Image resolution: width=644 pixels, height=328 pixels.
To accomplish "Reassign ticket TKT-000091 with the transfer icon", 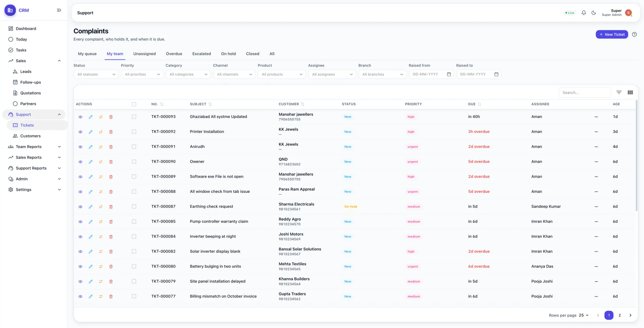I will pos(101,147).
